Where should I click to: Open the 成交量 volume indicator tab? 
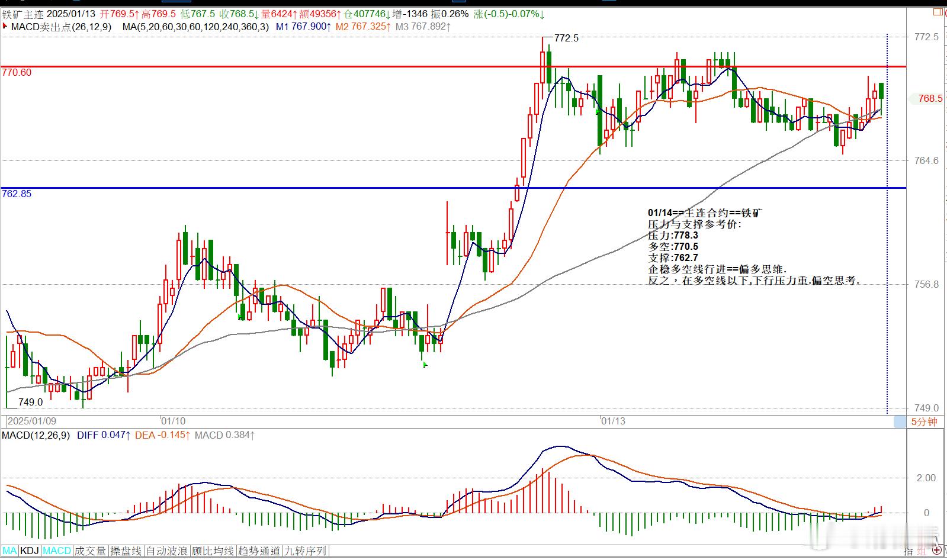click(x=91, y=551)
